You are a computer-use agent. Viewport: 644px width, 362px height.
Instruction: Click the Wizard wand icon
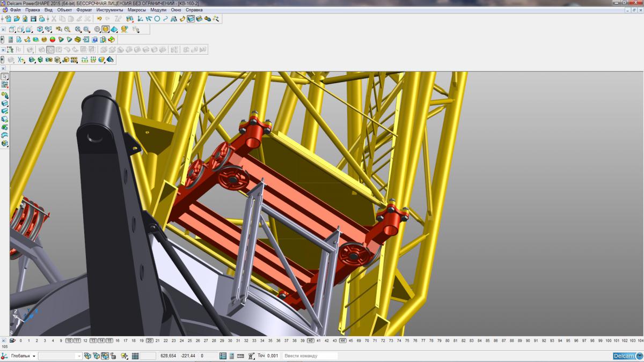pyautogui.click(x=216, y=19)
